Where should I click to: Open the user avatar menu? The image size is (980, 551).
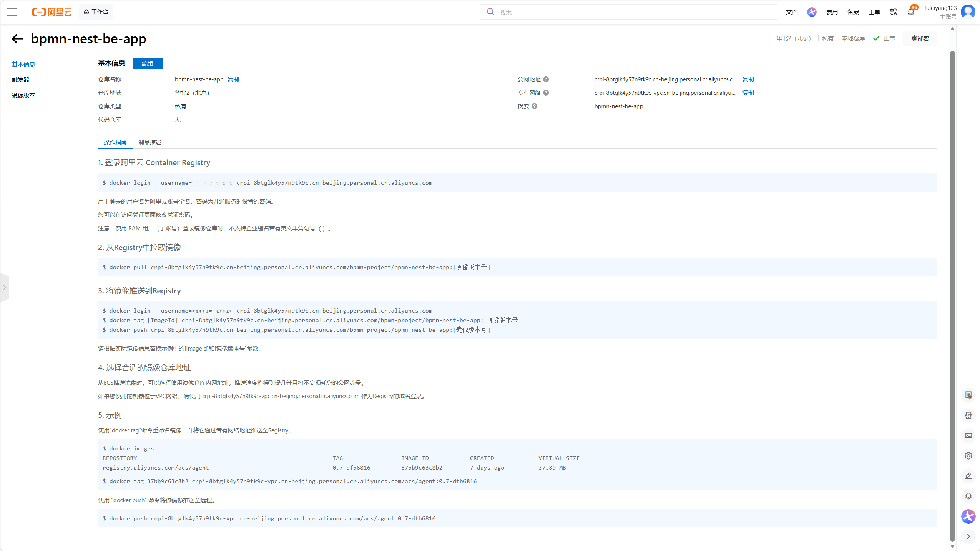coord(968,12)
